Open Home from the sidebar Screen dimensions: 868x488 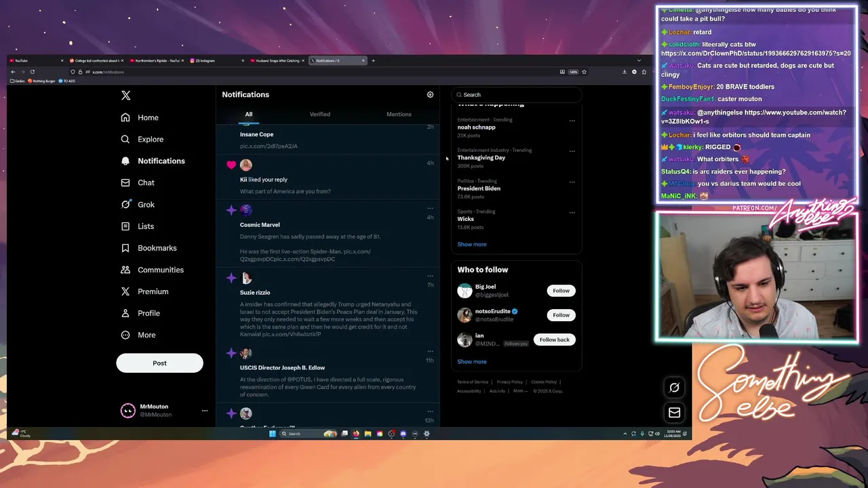140,117
